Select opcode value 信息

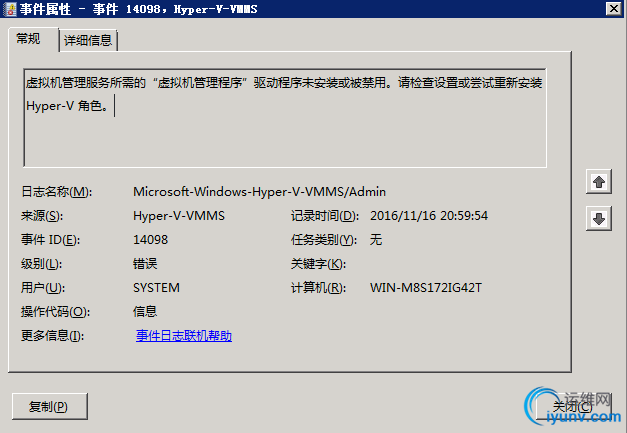(145, 312)
